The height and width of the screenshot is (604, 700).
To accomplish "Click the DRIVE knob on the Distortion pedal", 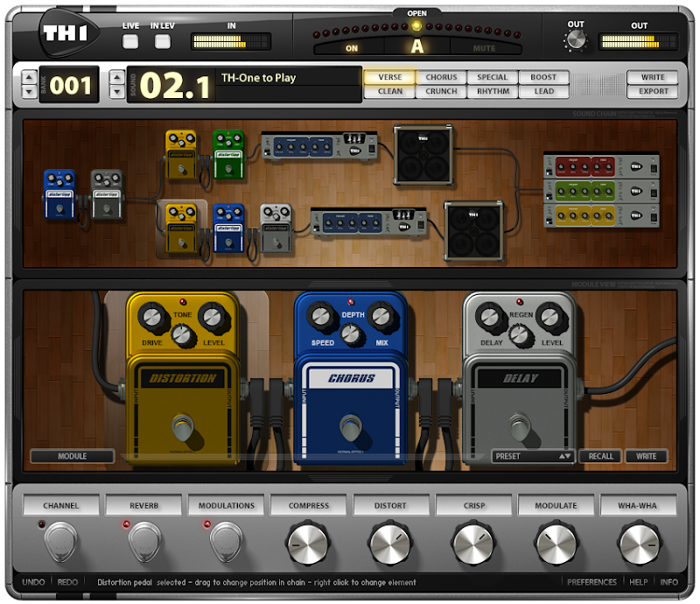I will point(151,317).
